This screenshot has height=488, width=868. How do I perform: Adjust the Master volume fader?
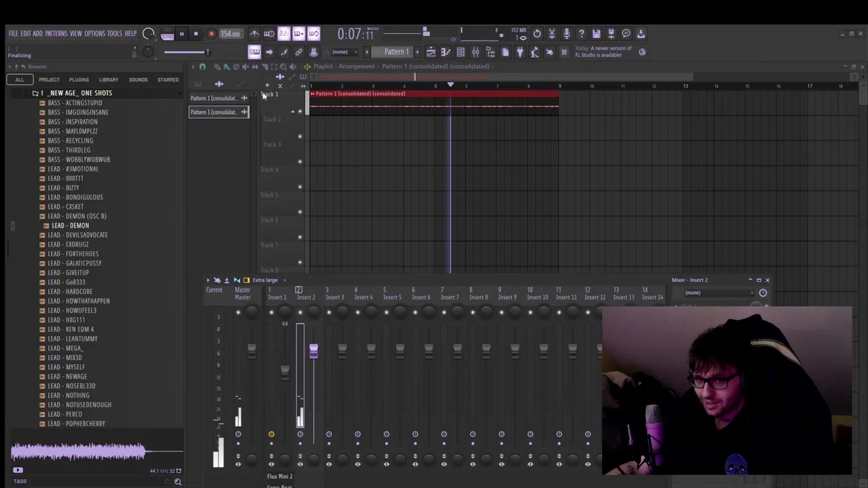(x=252, y=350)
